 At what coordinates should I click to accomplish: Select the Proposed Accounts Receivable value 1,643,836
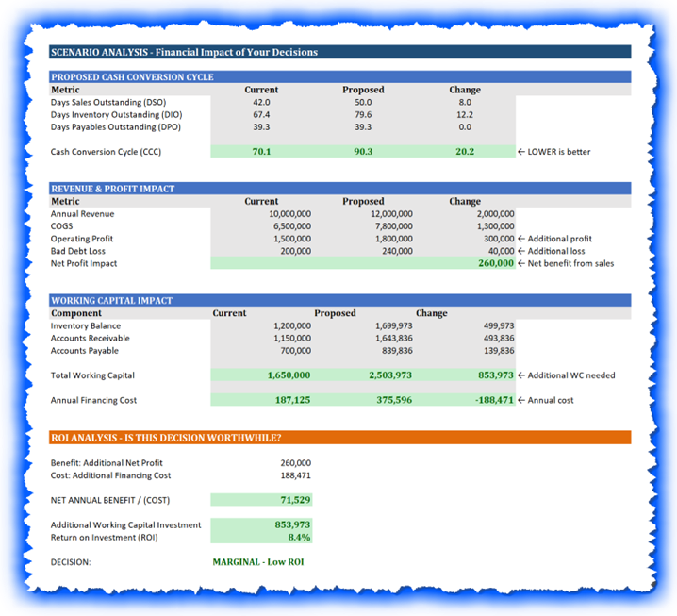(392, 338)
